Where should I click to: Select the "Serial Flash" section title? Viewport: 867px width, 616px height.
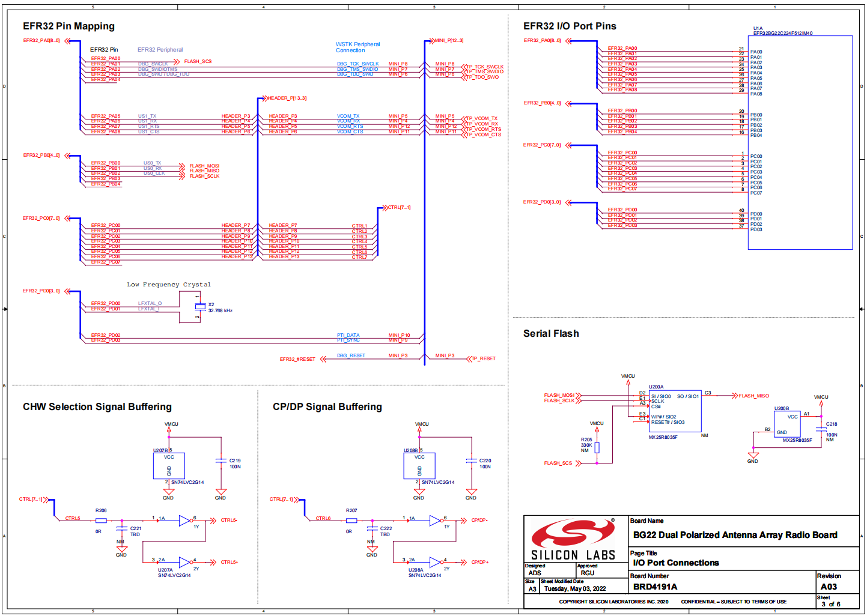[x=551, y=334]
